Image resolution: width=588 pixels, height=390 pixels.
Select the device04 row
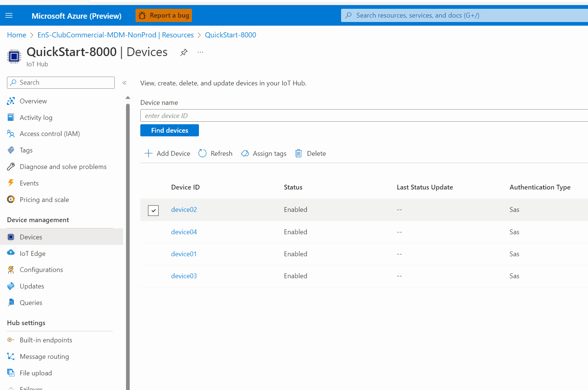point(364,232)
